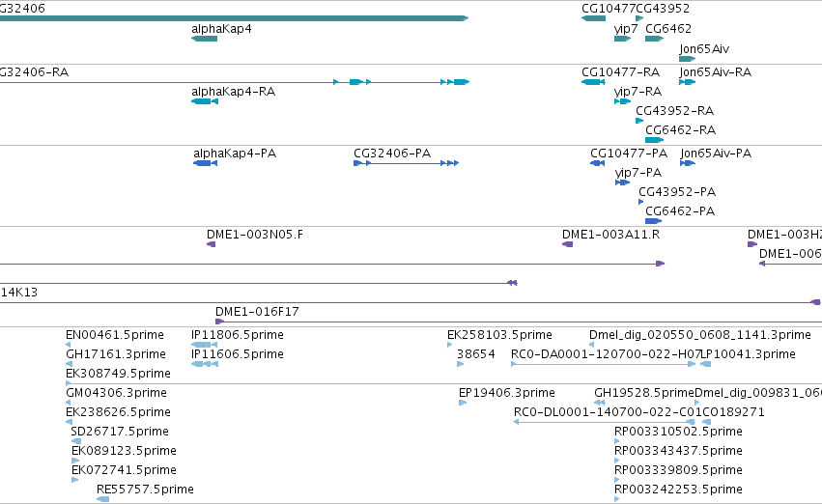Screen dimensions: 822x504
Task: Click the EK089123.5prime EST label
Action: tap(124, 451)
